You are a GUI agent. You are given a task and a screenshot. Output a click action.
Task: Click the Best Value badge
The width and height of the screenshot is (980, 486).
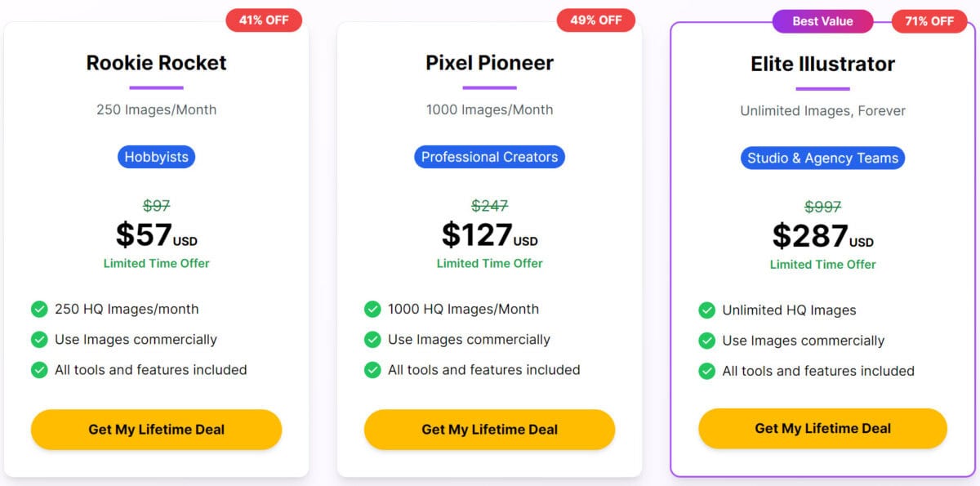click(822, 21)
